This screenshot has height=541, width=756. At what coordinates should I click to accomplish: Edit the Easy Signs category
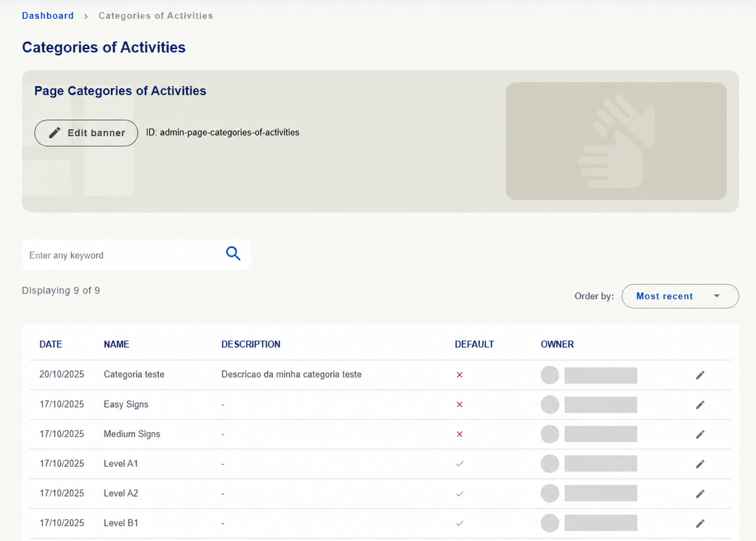pyautogui.click(x=700, y=405)
